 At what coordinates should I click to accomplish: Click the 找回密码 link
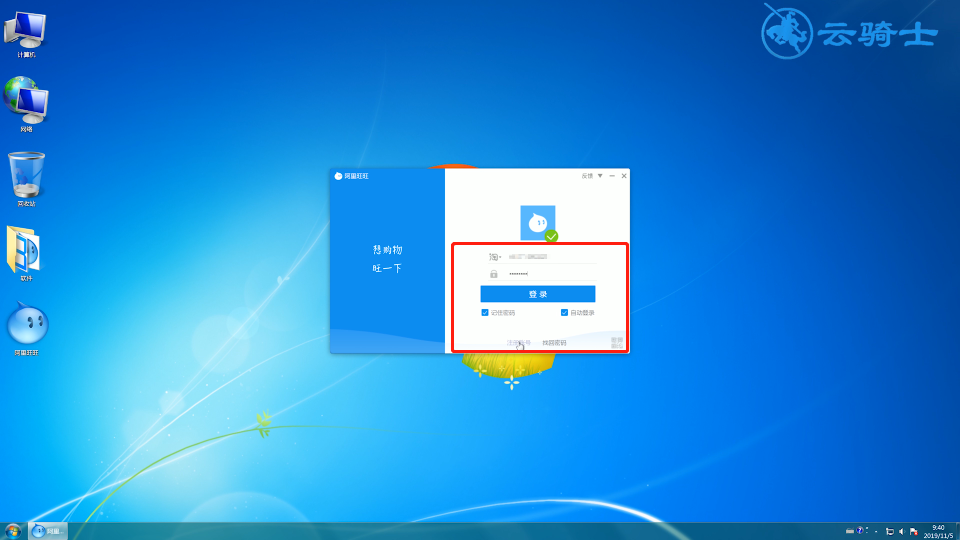point(554,343)
